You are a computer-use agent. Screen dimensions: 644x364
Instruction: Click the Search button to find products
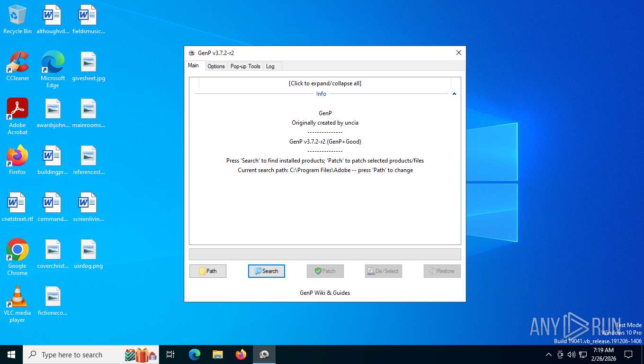tap(267, 271)
